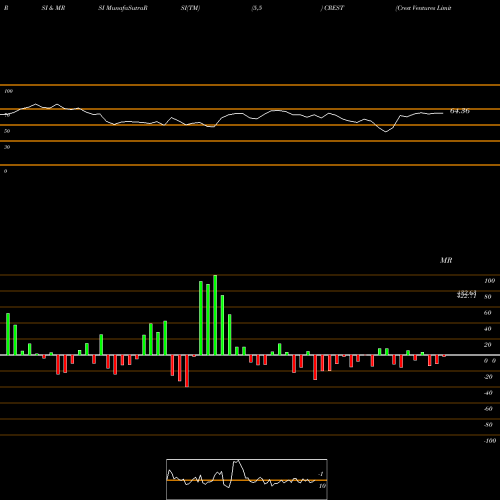Click the '60' label on the MR axis

pos(488,313)
